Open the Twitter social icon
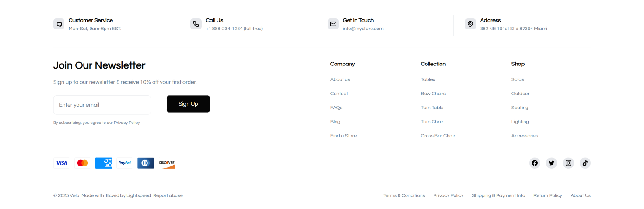Viewport: 644px width, 209px height. pyautogui.click(x=552, y=163)
